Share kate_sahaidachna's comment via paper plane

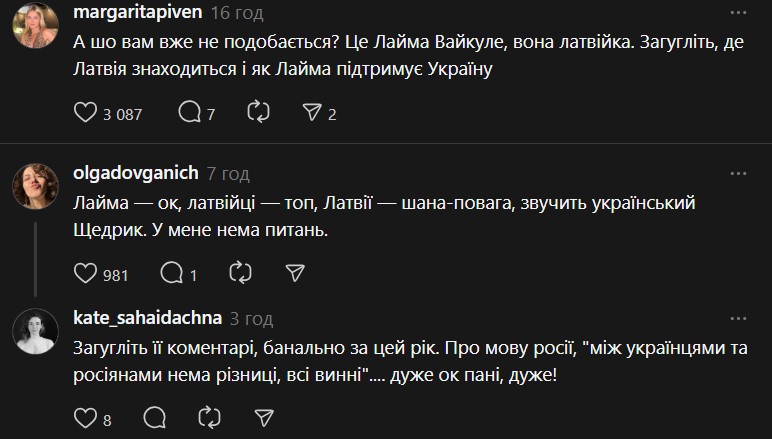pyautogui.click(x=264, y=416)
